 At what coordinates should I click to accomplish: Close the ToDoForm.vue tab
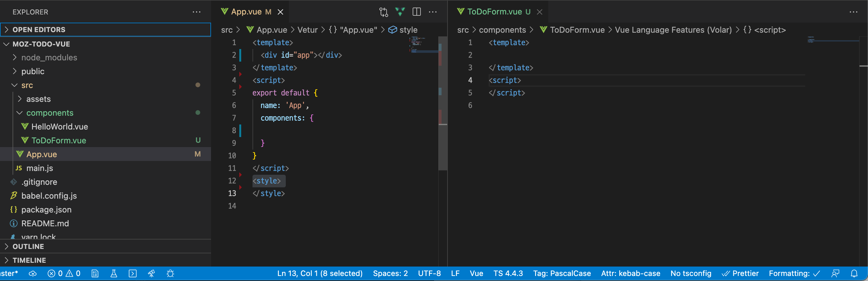tap(540, 12)
